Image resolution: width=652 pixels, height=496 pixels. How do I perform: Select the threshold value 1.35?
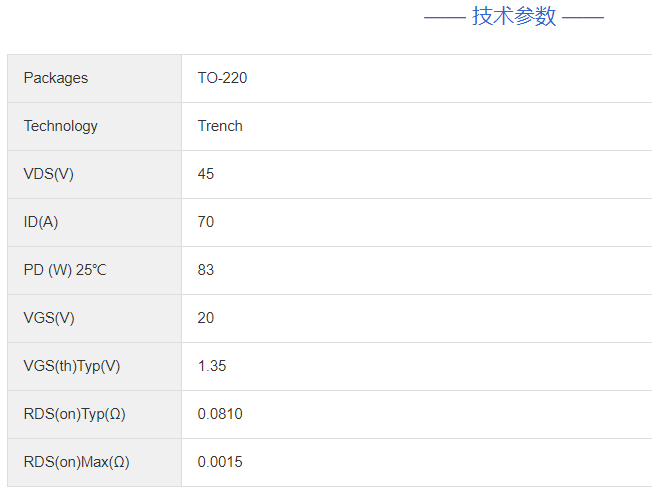point(212,366)
